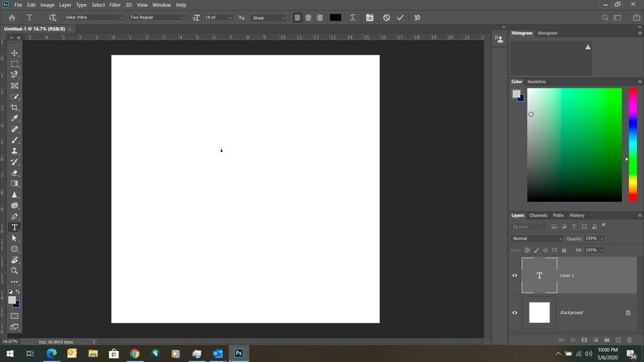Open the anti-aliasing dropdown Sharp
The image size is (644, 362).
[x=268, y=17]
